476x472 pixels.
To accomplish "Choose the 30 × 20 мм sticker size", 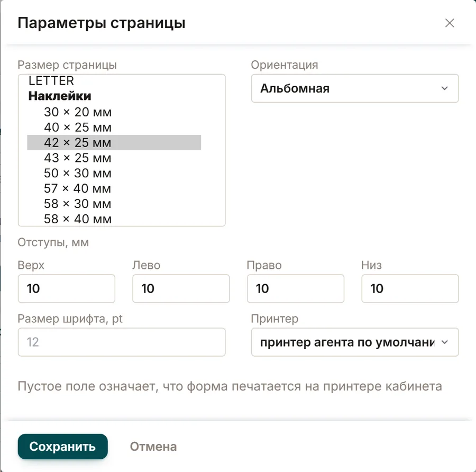I will 114,112.
